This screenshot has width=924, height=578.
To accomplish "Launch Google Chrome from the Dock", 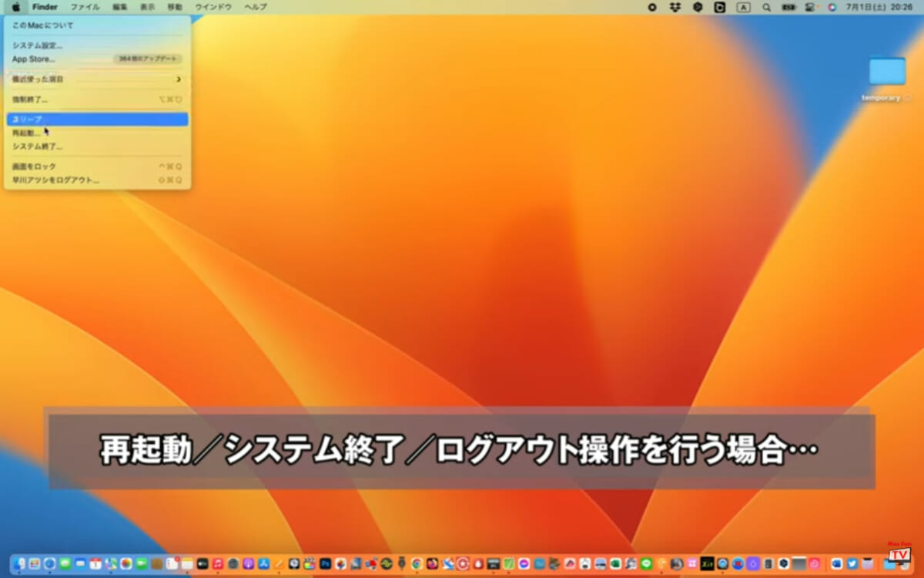I will pyautogui.click(x=416, y=564).
